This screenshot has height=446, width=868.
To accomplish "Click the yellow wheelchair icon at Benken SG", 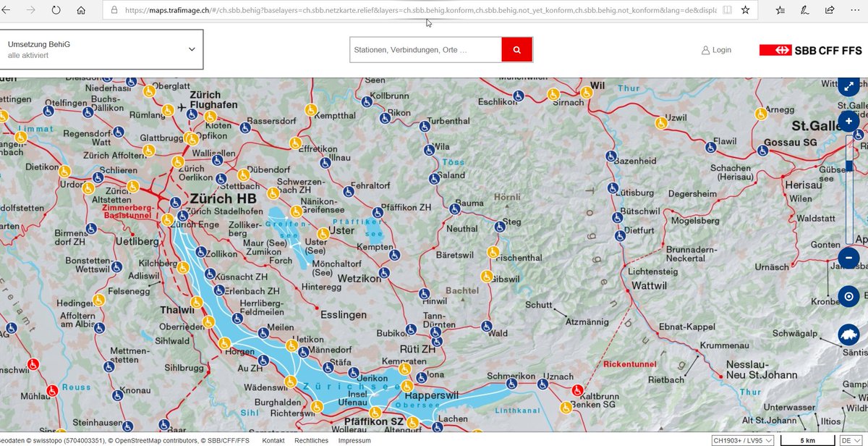I will click(565, 407).
